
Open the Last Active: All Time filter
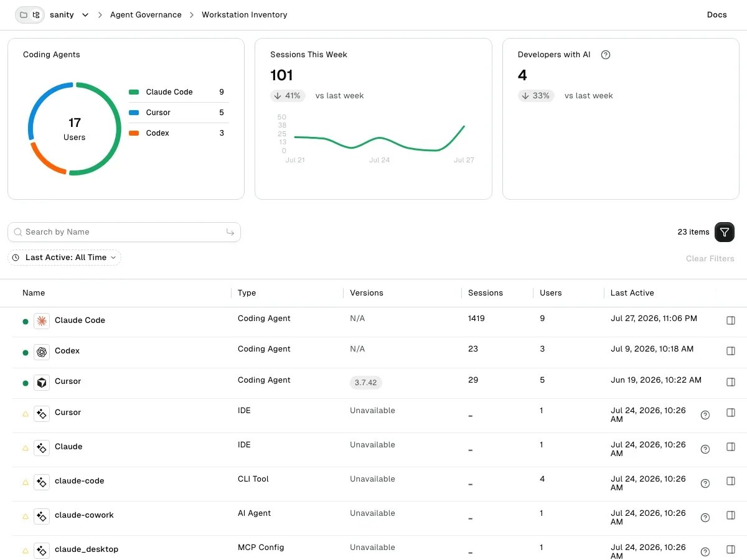(64, 258)
